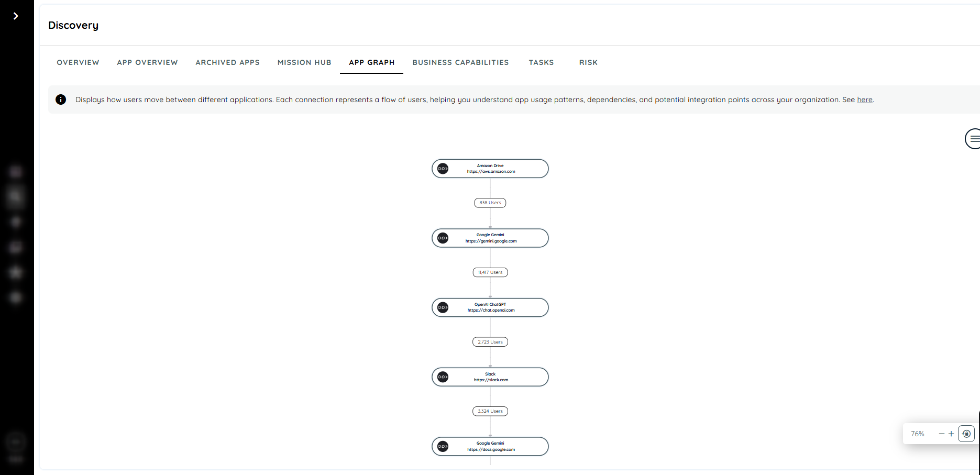Click the 76% zoom level value
The width and height of the screenshot is (980, 475).
[x=918, y=434]
